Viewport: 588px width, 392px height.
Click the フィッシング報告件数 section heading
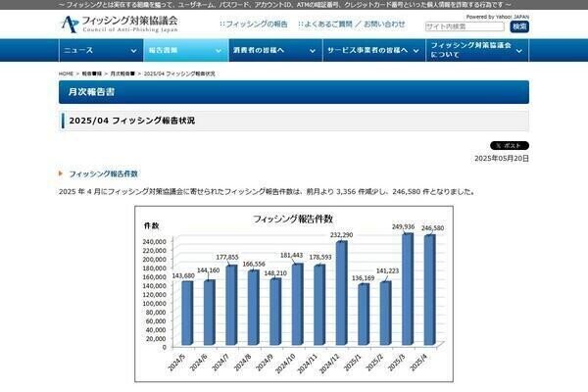coord(104,174)
